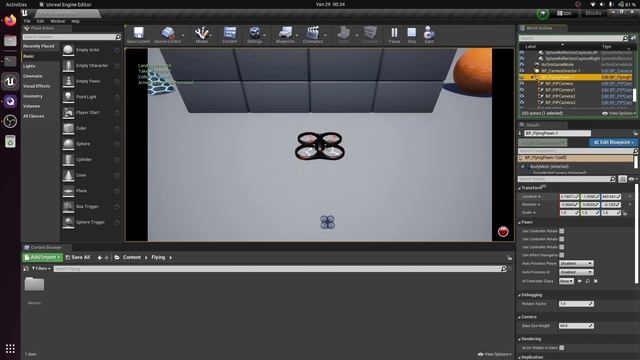
Task: Toggle visibility of BP_PIPCamera1 actor
Action: point(522,89)
